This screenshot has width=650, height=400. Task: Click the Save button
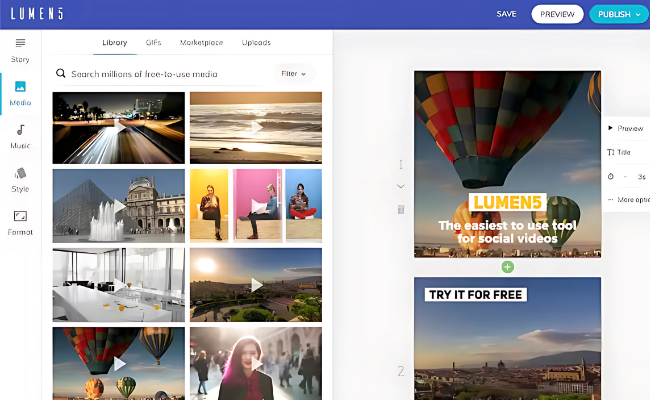tap(506, 14)
